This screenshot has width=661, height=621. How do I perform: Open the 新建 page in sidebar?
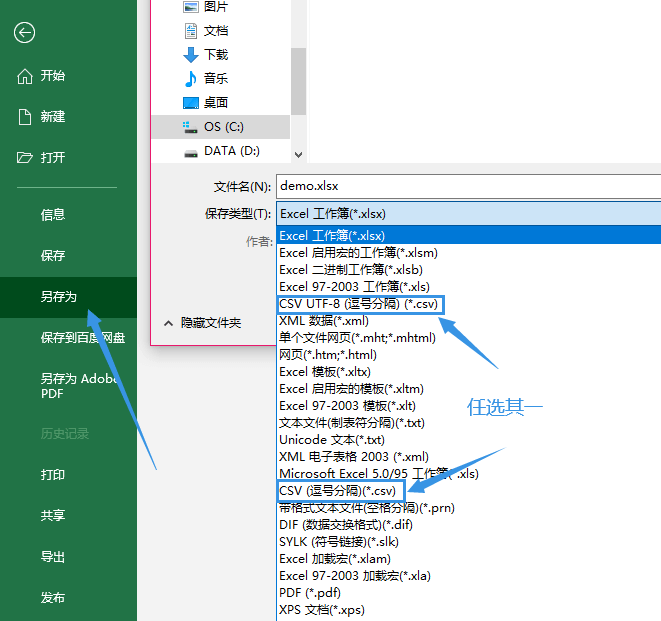point(53,116)
